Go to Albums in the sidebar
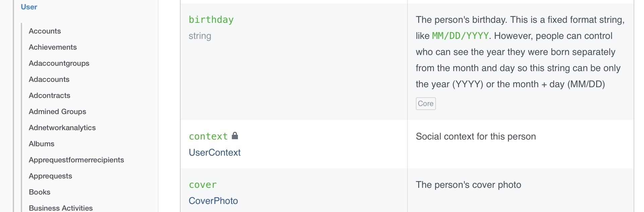The width and height of the screenshot is (644, 212). click(x=42, y=144)
